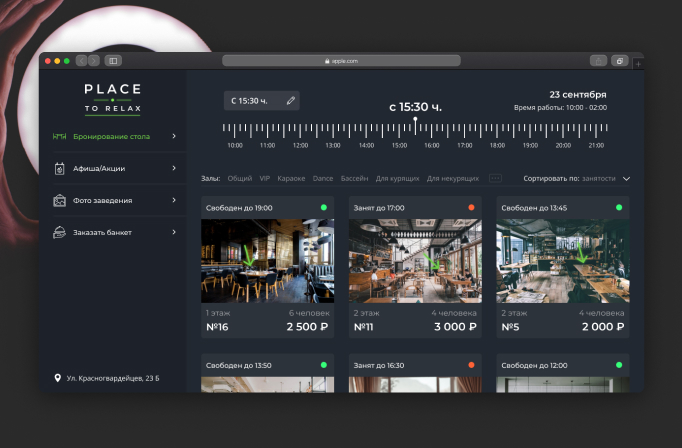Viewport: 682px width, 448px height.
Task: Select the Караоке hall filter
Action: pyautogui.click(x=291, y=178)
